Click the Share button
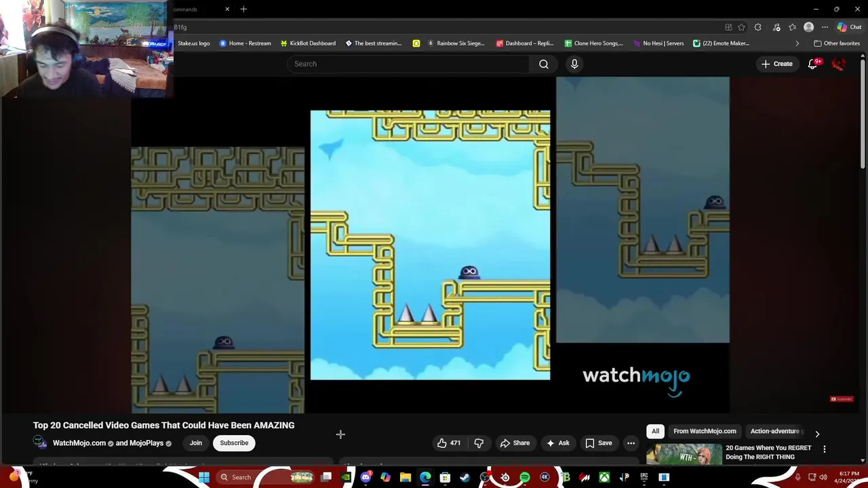Viewport: 868px width, 488px height. (x=515, y=443)
